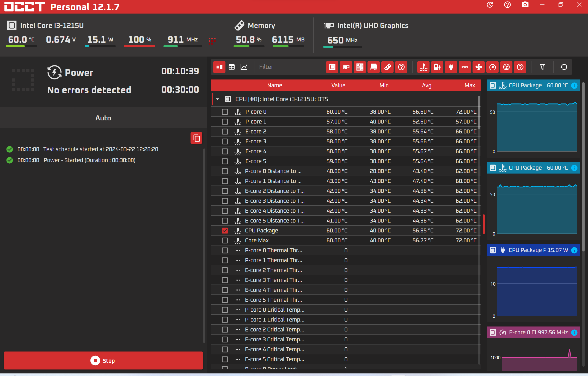The image size is (588, 376).
Task: Check the P-core 1 Critical Temperature checkbox
Action: pos(225,320)
